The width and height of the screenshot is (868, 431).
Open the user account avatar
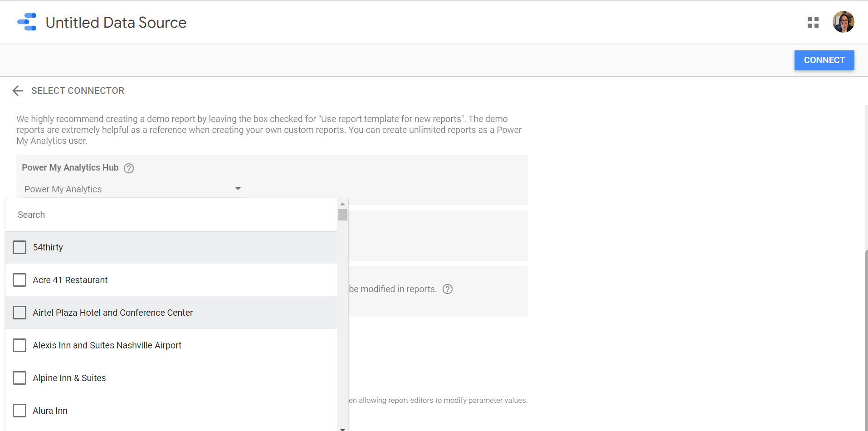coord(843,22)
